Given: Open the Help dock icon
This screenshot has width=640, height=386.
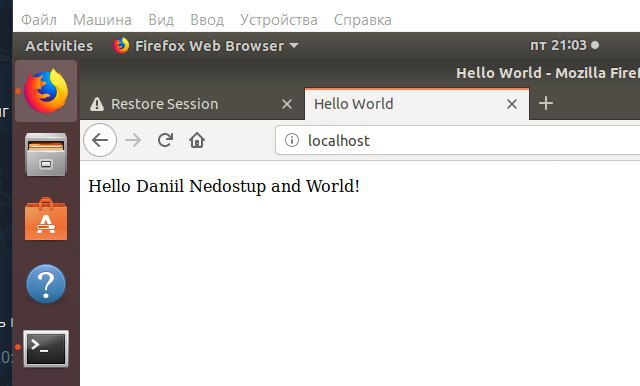Looking at the screenshot, I should pyautogui.click(x=46, y=284).
